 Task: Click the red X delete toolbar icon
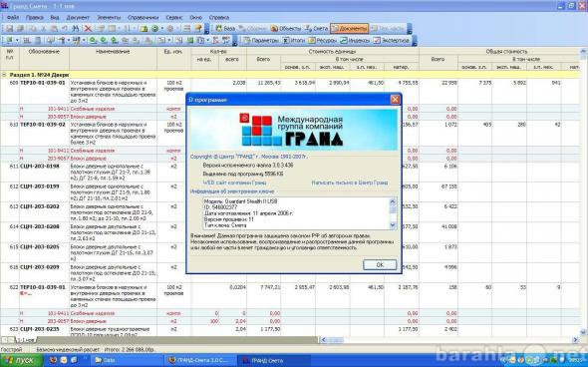point(88,29)
